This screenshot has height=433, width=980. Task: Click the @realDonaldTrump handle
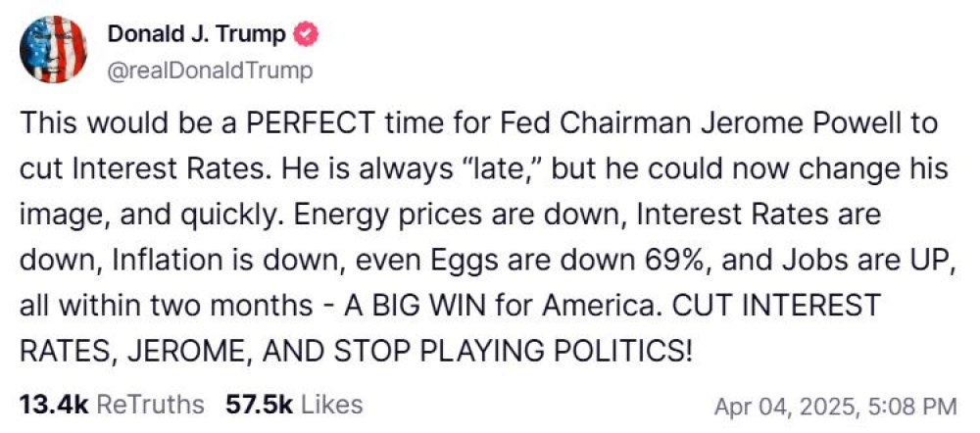point(210,70)
